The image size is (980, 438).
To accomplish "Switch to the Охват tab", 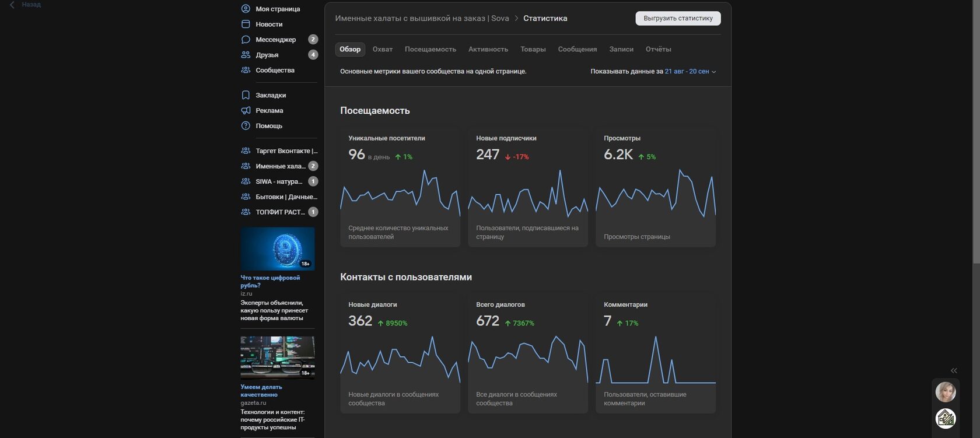I will coord(383,49).
